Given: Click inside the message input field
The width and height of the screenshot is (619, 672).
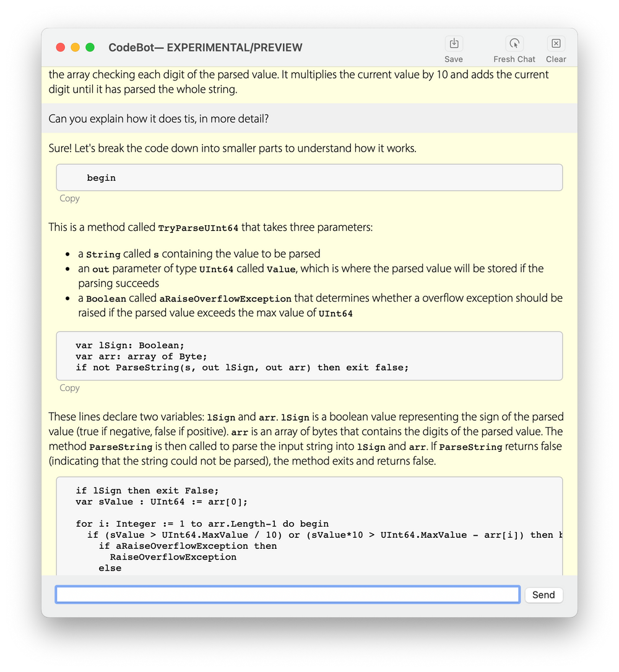Looking at the screenshot, I should [287, 594].
